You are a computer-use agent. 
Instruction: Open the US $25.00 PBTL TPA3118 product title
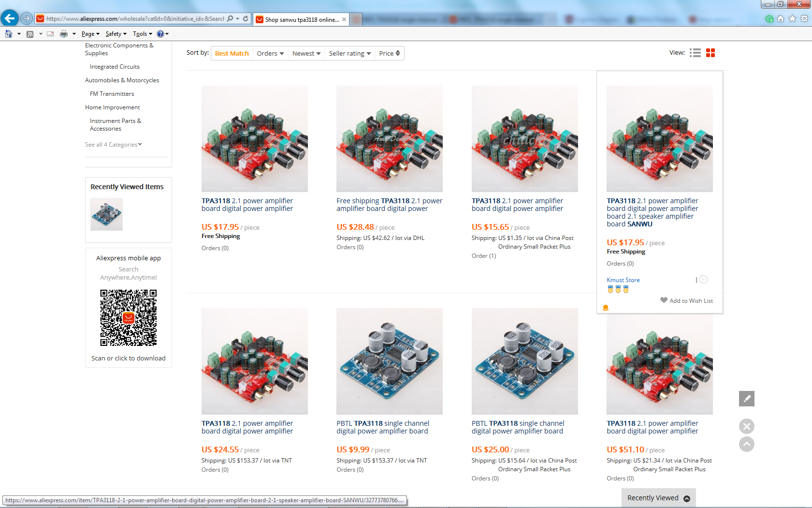coord(518,427)
